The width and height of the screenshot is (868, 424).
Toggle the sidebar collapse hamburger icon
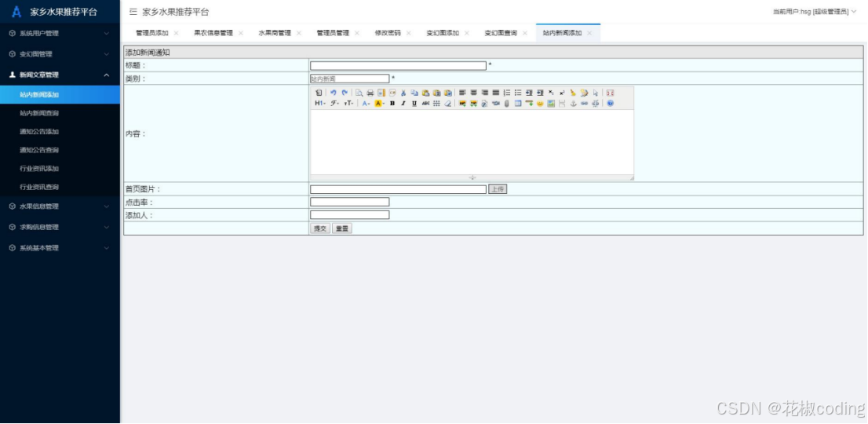coord(133,12)
